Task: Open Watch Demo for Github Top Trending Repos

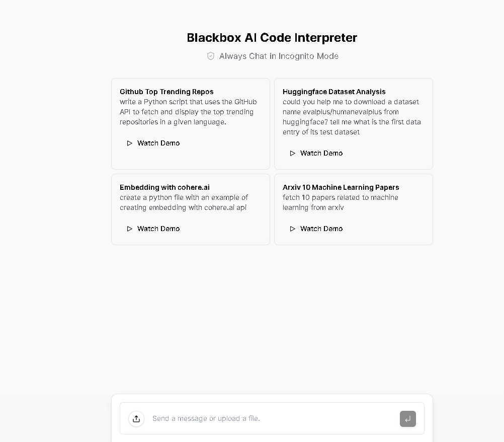Action: pos(158,143)
